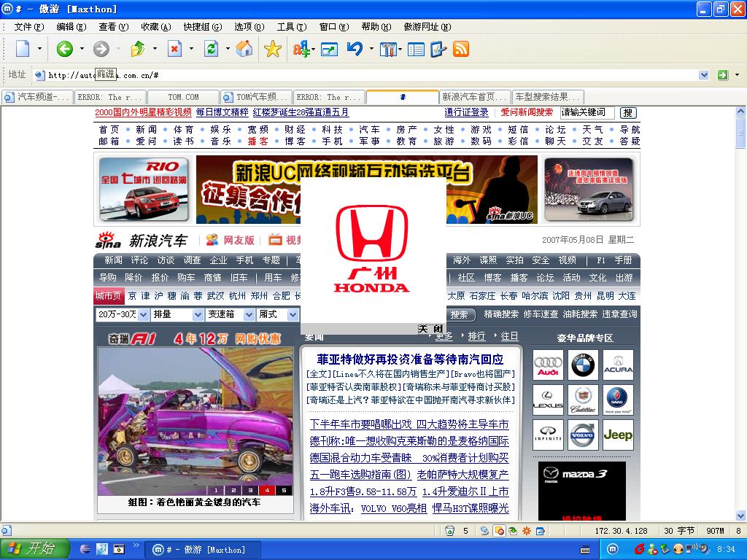Viewport: 747px width, 560px height.
Task: Expand the New Page dropdown arrow
Action: click(39, 49)
